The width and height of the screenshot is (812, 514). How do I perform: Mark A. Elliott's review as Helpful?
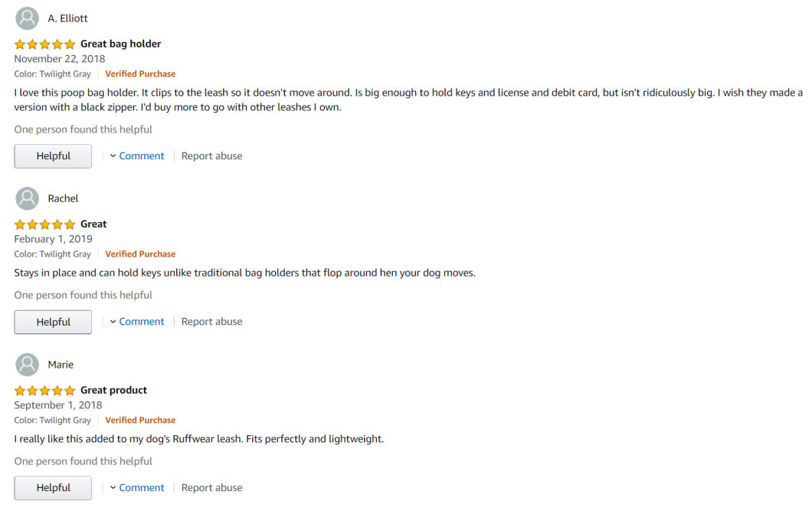pos(53,156)
